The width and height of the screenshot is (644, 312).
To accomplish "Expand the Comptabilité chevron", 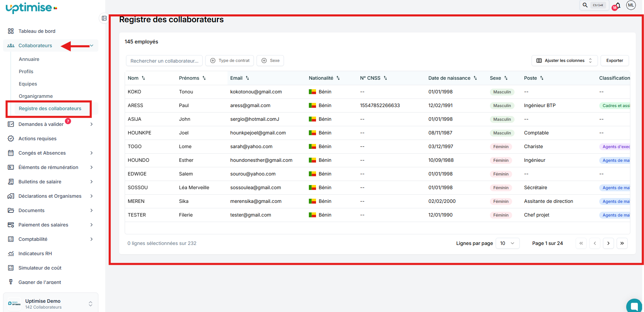I will (92, 239).
